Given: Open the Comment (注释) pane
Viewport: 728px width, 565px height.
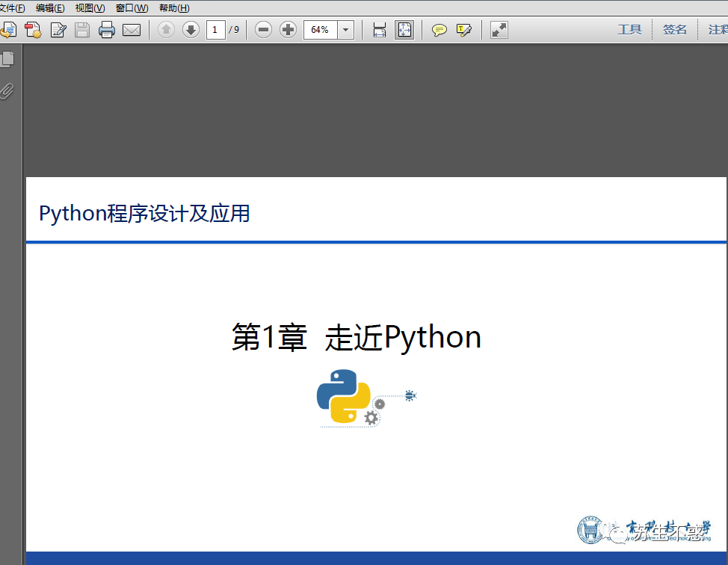Looking at the screenshot, I should 718,30.
